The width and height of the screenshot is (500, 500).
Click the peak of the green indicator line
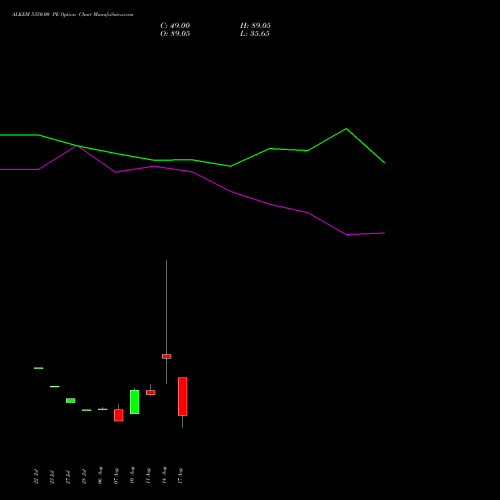point(346,128)
